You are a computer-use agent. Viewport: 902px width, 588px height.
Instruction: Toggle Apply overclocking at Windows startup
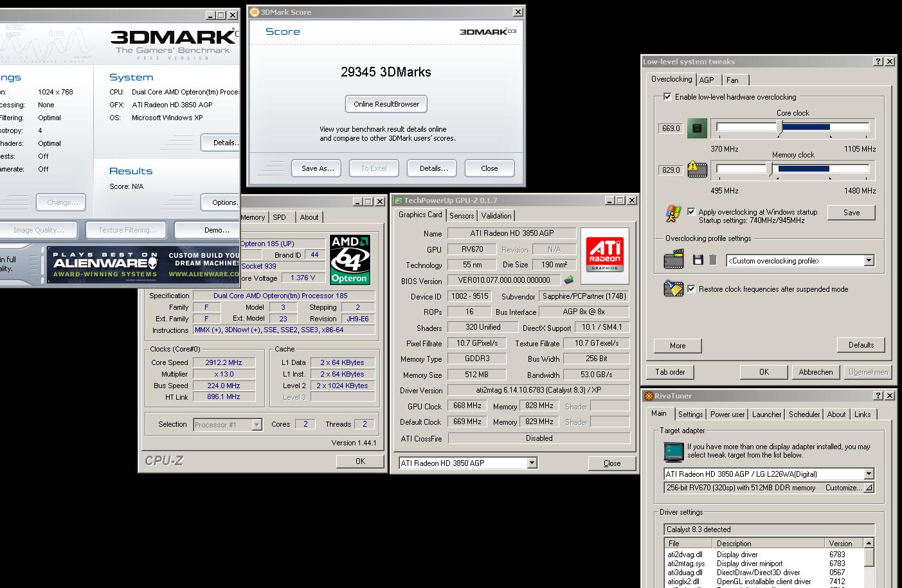pyautogui.click(x=691, y=211)
